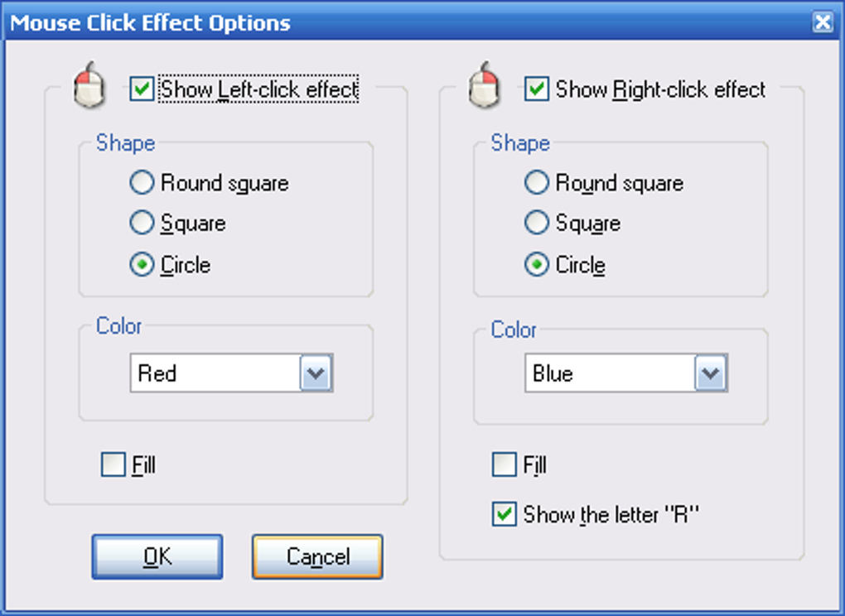
Task: Choose Circle shape for right-click
Action: 537,264
